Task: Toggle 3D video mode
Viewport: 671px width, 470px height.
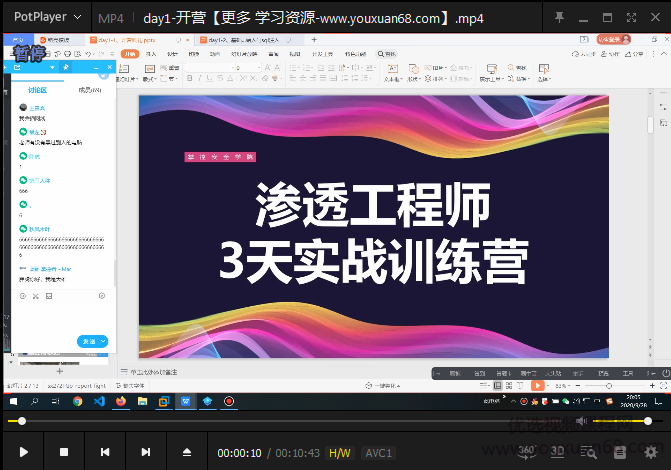Action: 557,451
